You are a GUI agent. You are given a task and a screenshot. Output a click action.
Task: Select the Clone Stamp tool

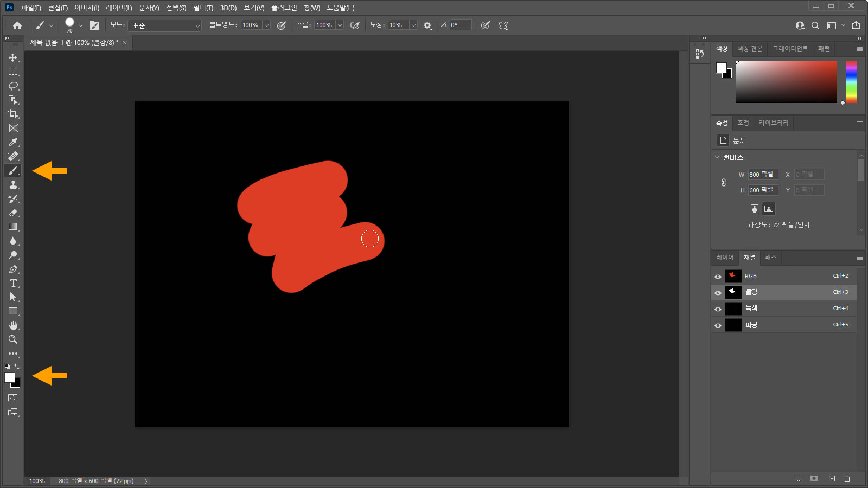click(x=13, y=184)
